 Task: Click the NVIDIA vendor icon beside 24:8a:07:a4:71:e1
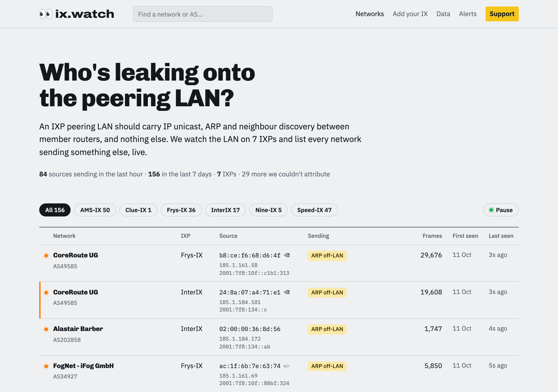tap(287, 292)
